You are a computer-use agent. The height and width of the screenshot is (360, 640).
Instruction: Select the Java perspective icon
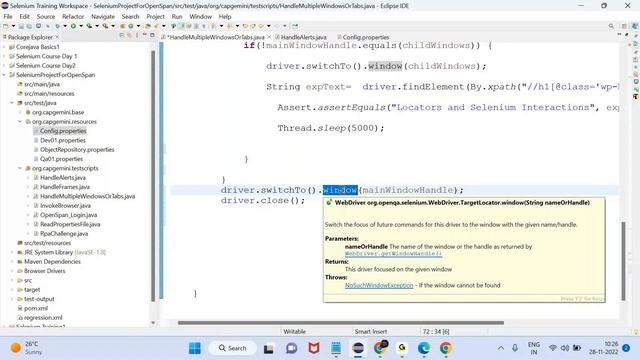[635, 26]
